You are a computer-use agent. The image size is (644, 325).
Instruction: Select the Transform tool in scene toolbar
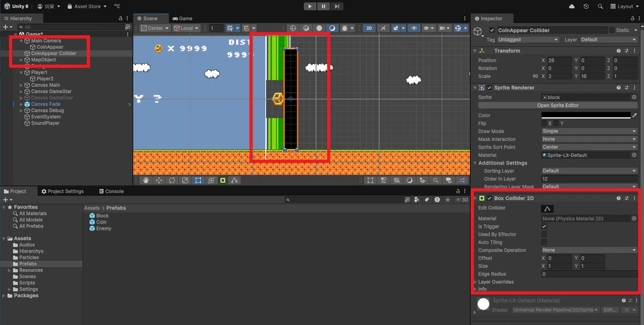point(211,181)
